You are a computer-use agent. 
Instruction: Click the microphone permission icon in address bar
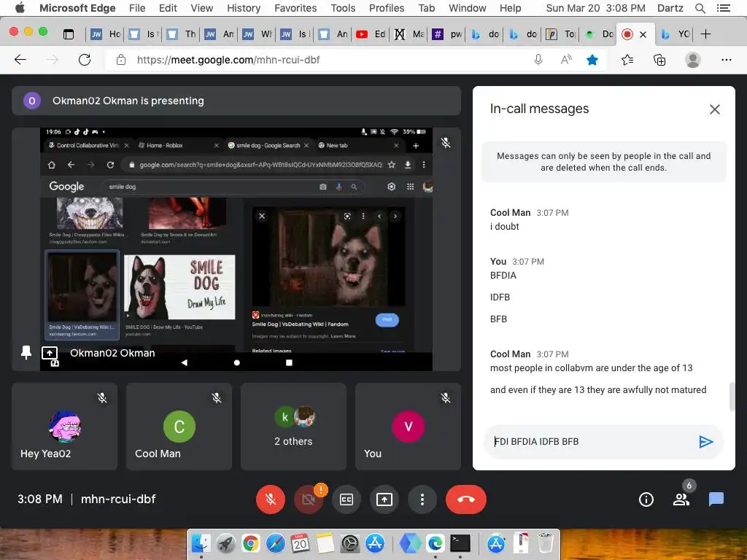click(538, 60)
